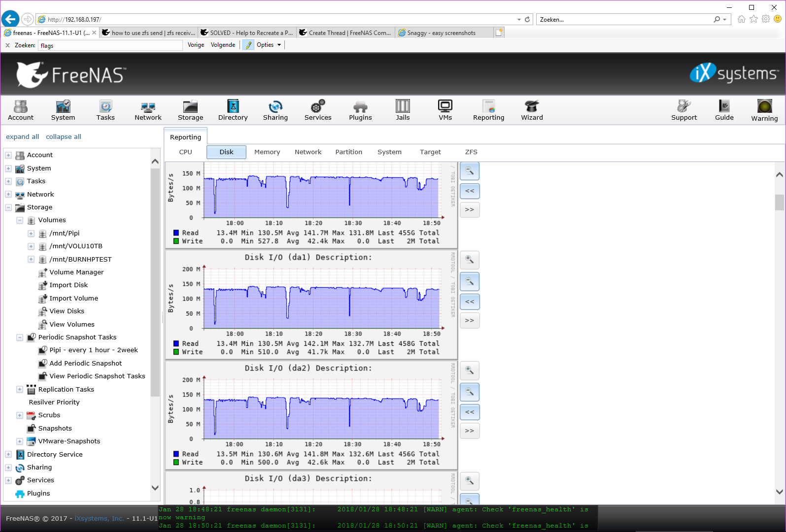Open Add Periodic Snapshot in tree

(x=85, y=364)
